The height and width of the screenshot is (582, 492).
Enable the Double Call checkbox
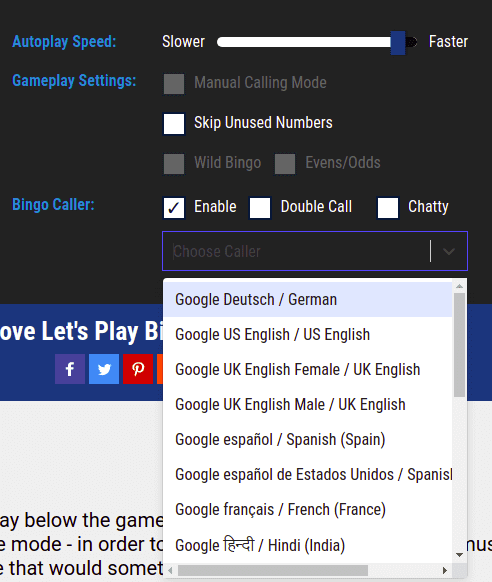pyautogui.click(x=260, y=207)
